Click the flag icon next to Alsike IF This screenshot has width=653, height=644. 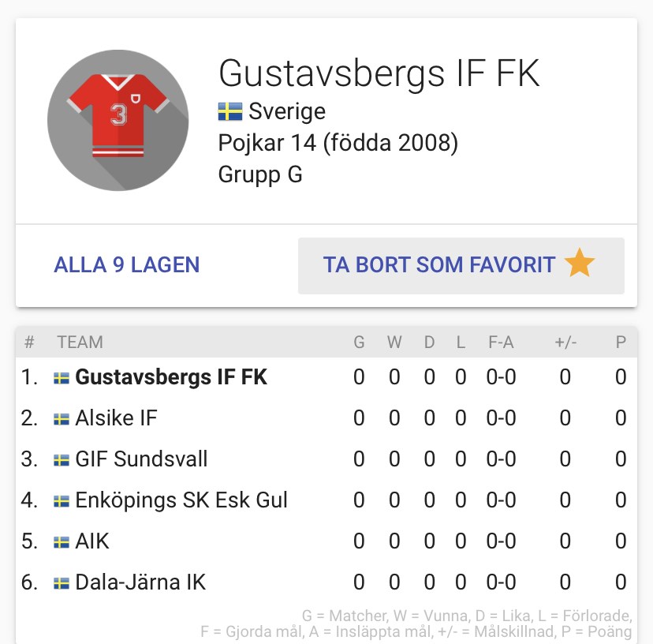[62, 419]
